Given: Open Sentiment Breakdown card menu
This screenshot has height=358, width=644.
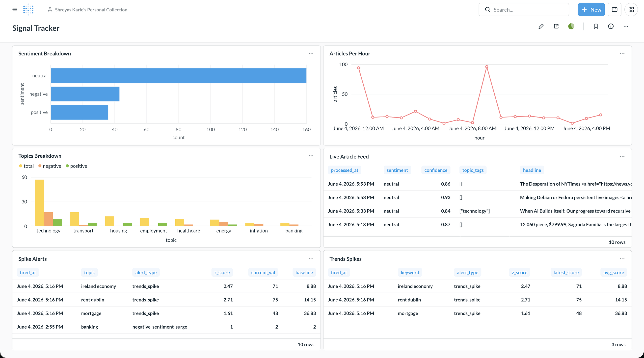Looking at the screenshot, I should tap(311, 53).
